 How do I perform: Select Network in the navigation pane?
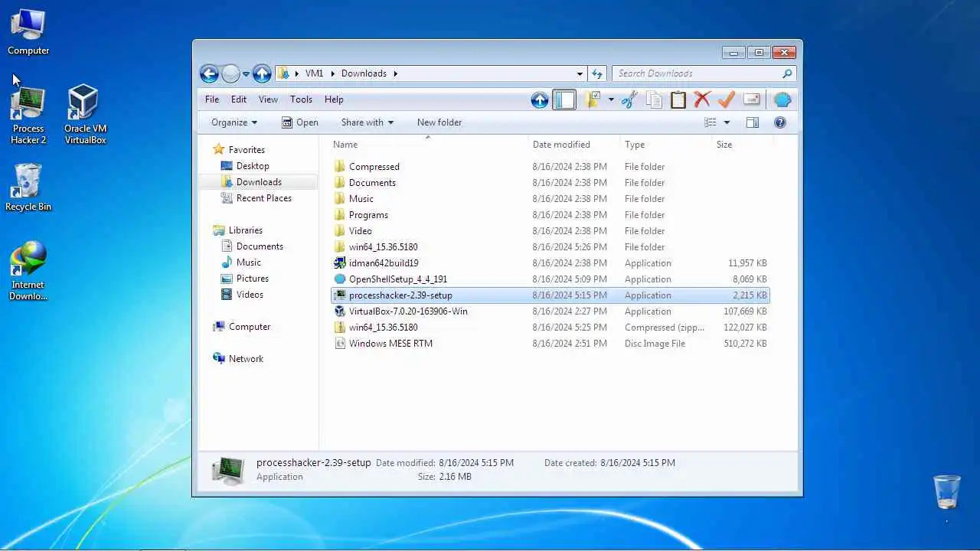point(246,359)
